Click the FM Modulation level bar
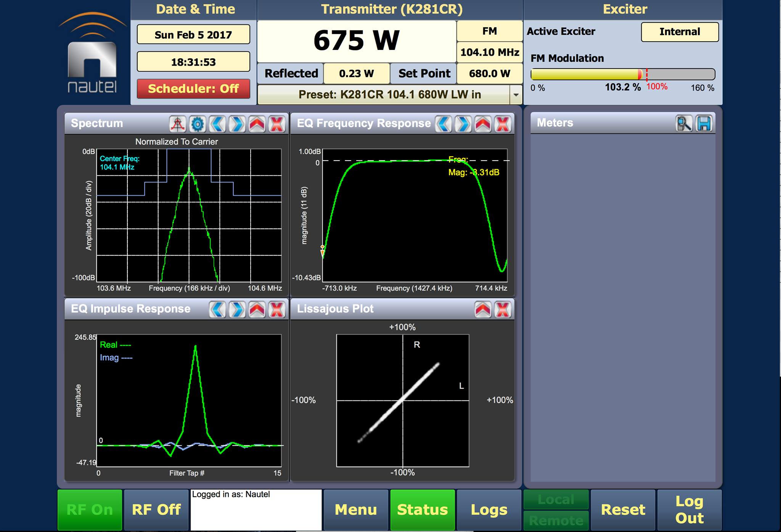781x532 pixels. pos(623,74)
